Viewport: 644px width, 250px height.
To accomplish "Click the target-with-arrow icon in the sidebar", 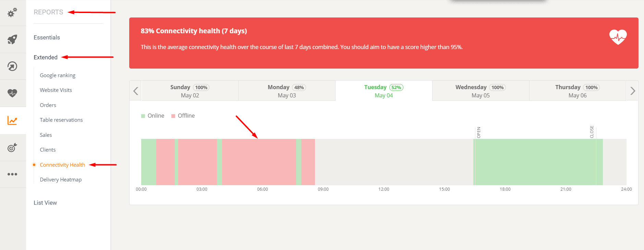I will pos(12,147).
